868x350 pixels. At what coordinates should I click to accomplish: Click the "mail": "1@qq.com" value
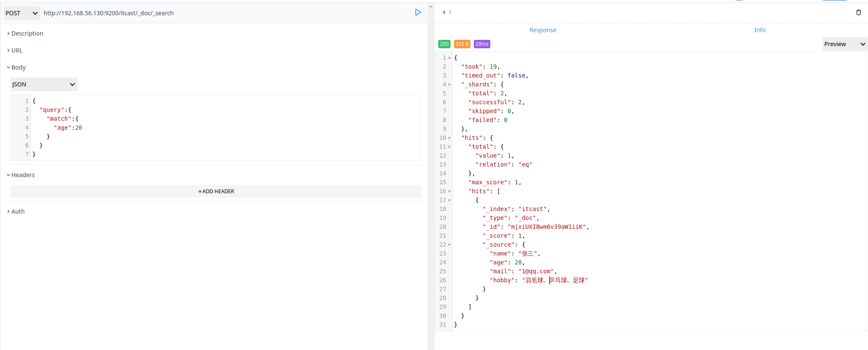pyautogui.click(x=536, y=271)
